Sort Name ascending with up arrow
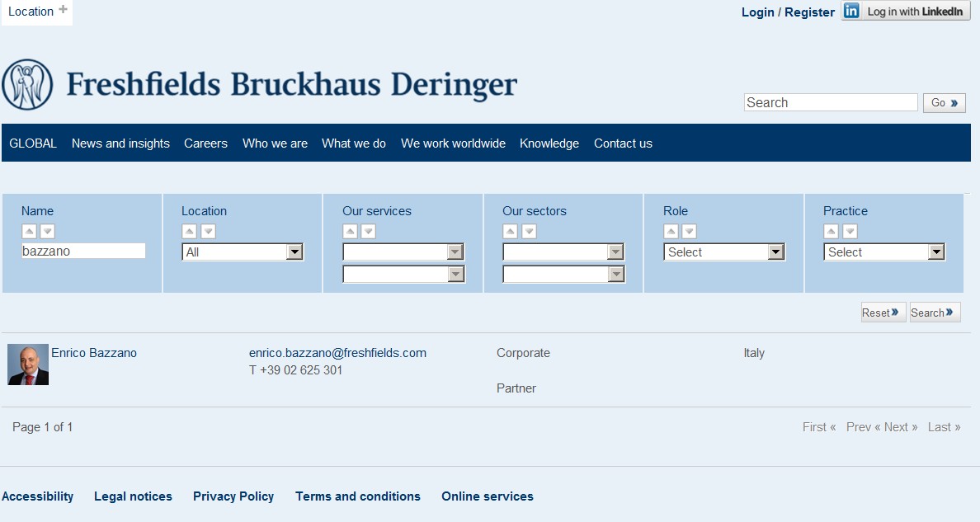Viewport: 980px width, 522px height. pos(29,231)
